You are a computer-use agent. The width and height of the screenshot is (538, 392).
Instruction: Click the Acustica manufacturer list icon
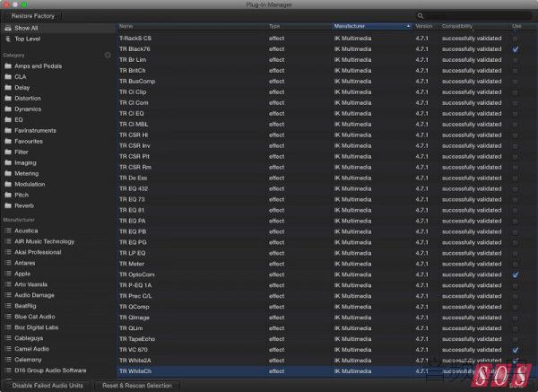[8, 231]
